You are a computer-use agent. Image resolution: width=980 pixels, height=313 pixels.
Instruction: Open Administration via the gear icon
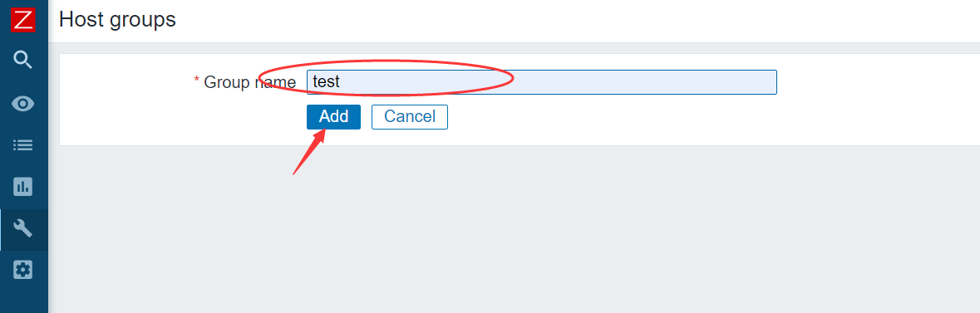pyautogui.click(x=23, y=270)
